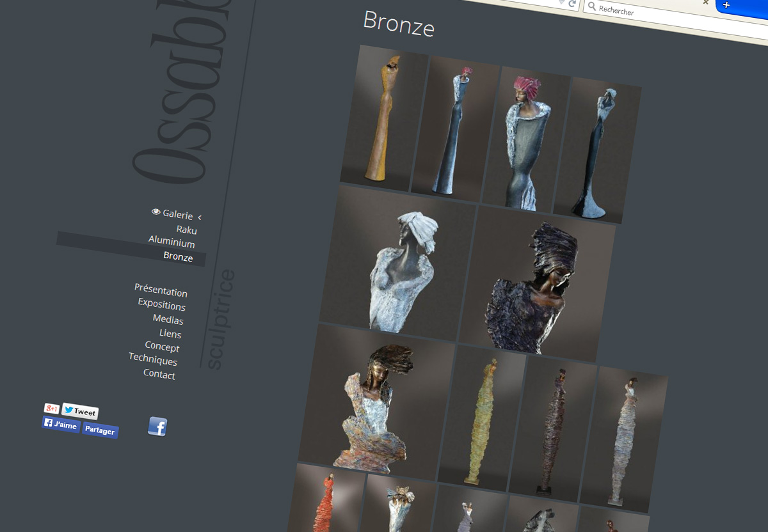Click the Facebook J'aime button
The image size is (768, 532).
click(x=61, y=425)
